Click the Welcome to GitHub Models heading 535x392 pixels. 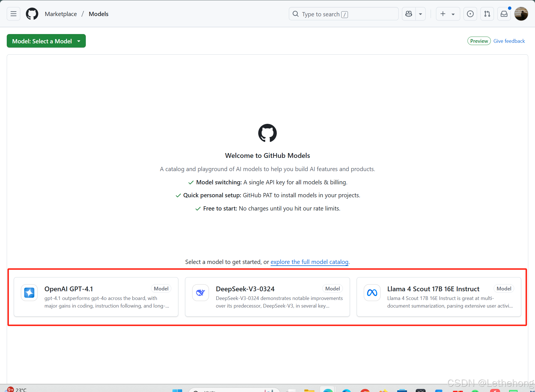[x=267, y=156]
